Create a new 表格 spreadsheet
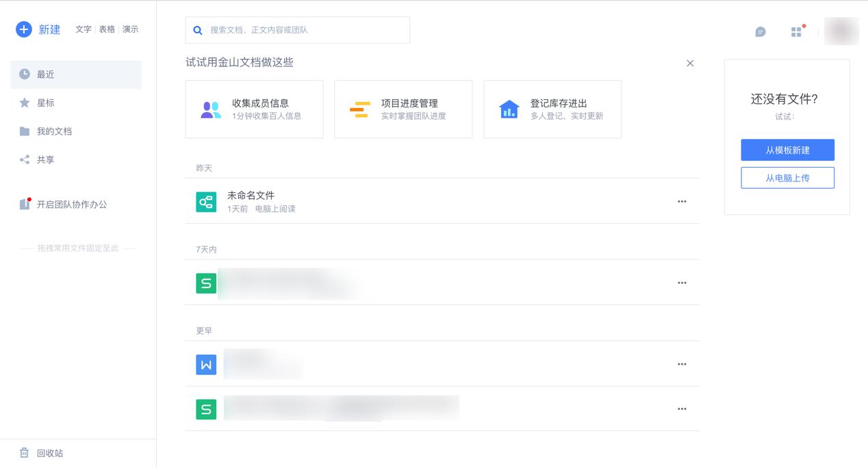868x468 pixels. 107,29
